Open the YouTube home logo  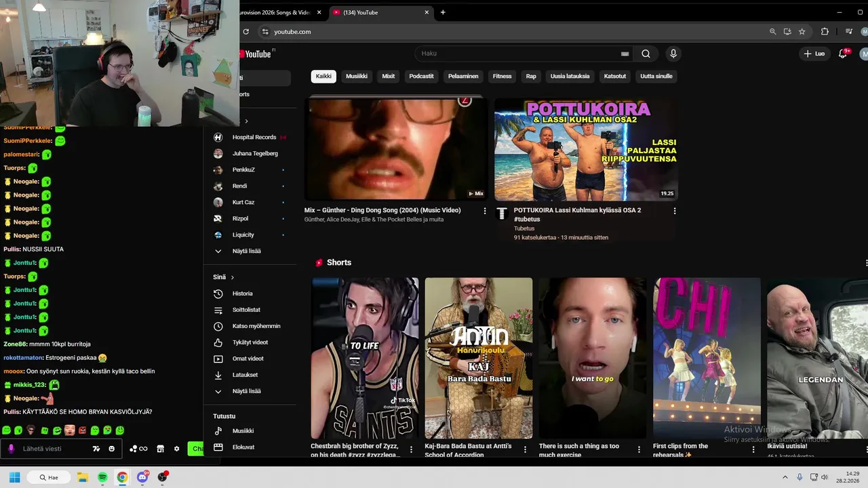coord(256,54)
